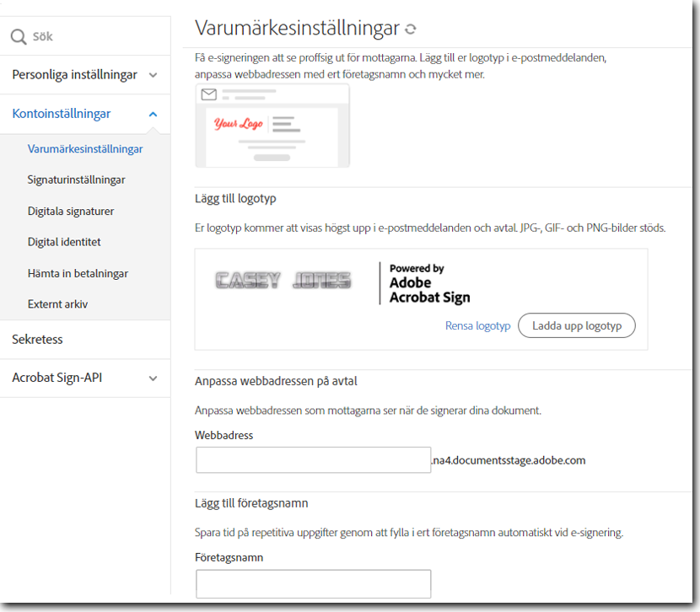
Task: Click the Företagsnamn label
Action: click(x=229, y=557)
